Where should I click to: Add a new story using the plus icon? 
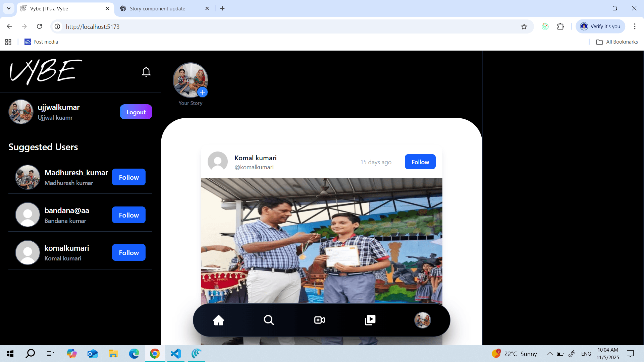pos(203,92)
